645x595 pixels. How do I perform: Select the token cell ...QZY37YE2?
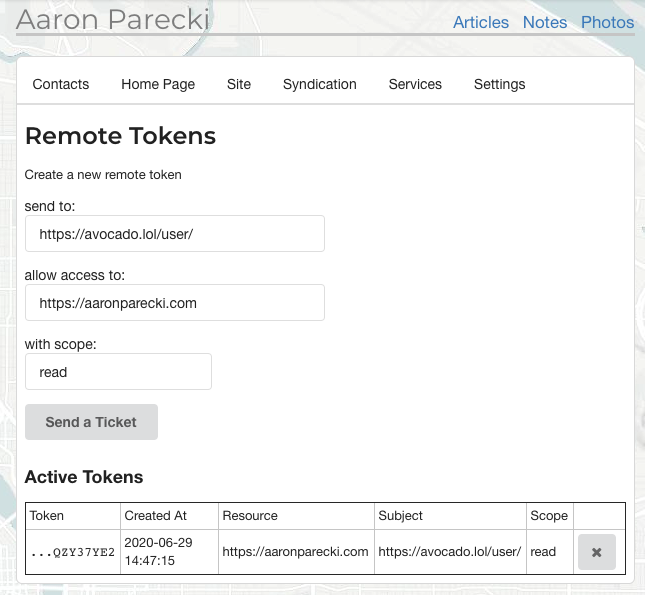tap(73, 552)
